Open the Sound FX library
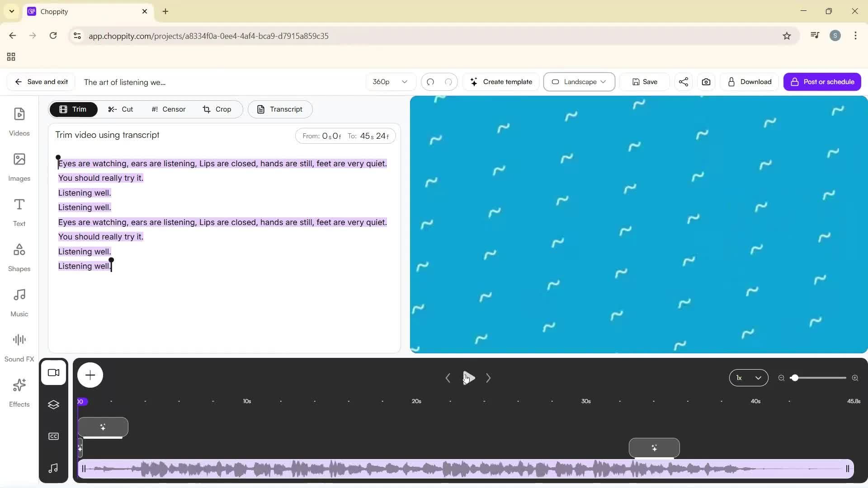This screenshot has width=868, height=488. pyautogui.click(x=19, y=346)
